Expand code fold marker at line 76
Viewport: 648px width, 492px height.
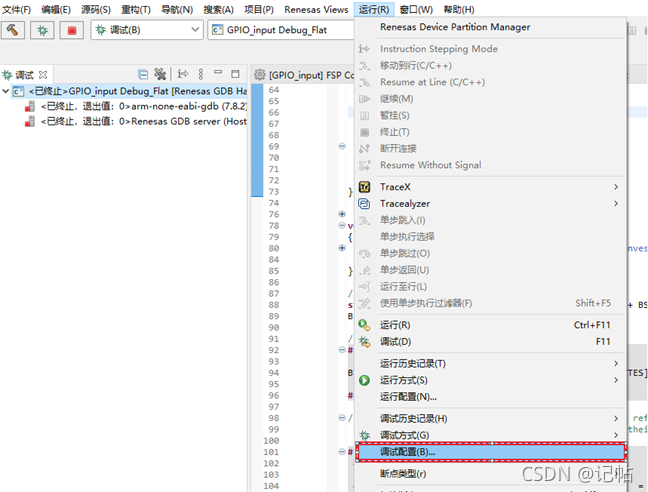tap(342, 214)
